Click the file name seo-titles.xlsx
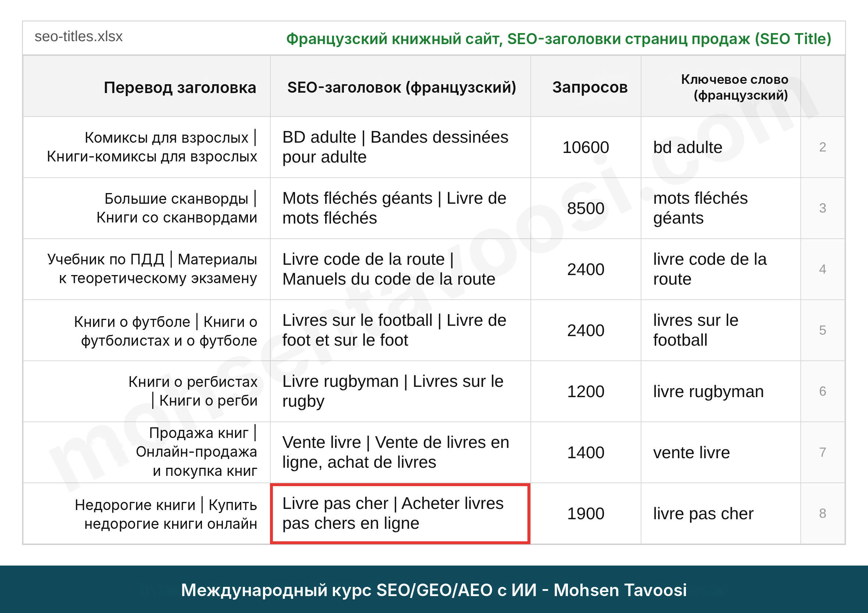This screenshot has width=868, height=613. (x=79, y=37)
